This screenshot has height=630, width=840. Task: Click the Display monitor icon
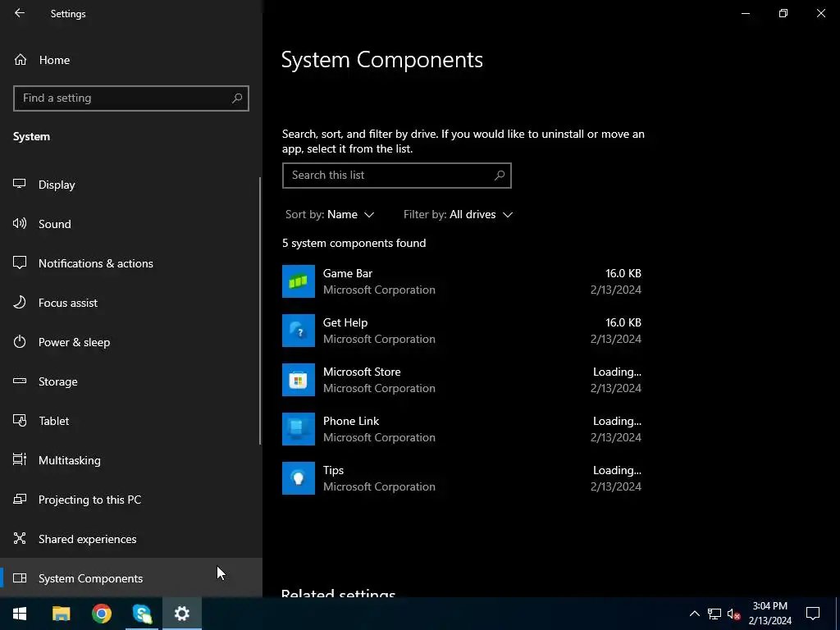click(20, 184)
